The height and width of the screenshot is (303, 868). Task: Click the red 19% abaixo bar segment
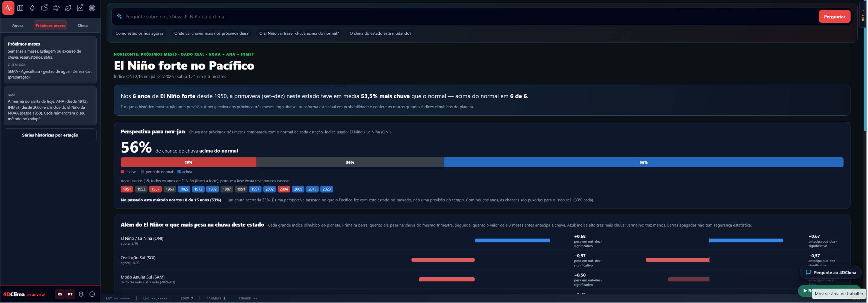189,162
